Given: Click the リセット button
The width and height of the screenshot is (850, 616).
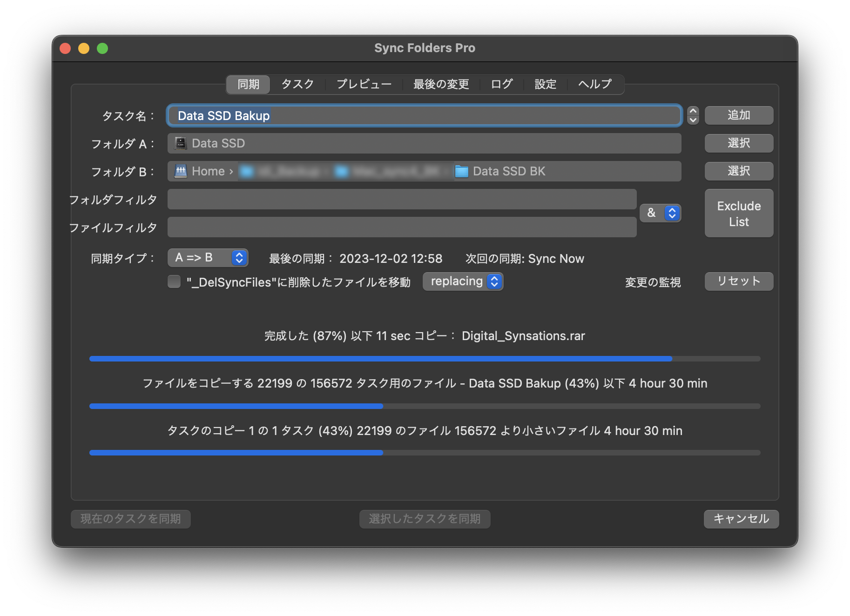Looking at the screenshot, I should pyautogui.click(x=738, y=281).
